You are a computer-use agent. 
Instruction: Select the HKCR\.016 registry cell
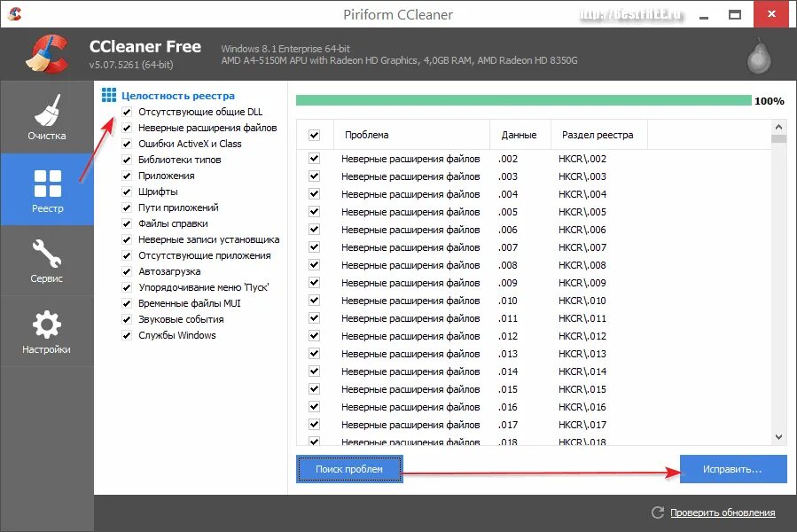point(582,407)
